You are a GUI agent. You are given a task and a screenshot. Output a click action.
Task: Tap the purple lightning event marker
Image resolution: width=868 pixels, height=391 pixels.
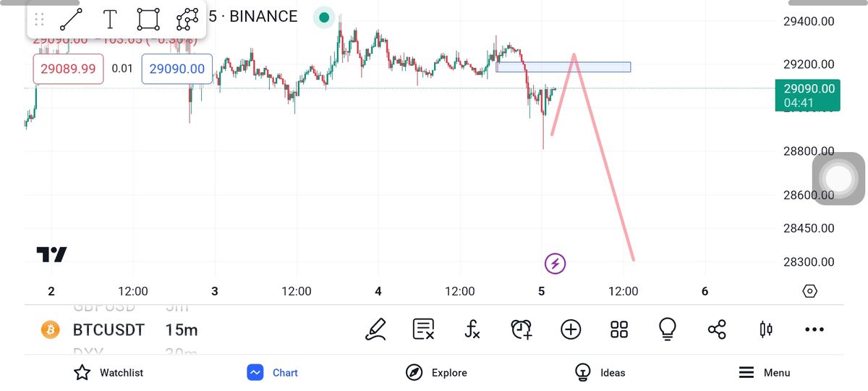(x=555, y=264)
